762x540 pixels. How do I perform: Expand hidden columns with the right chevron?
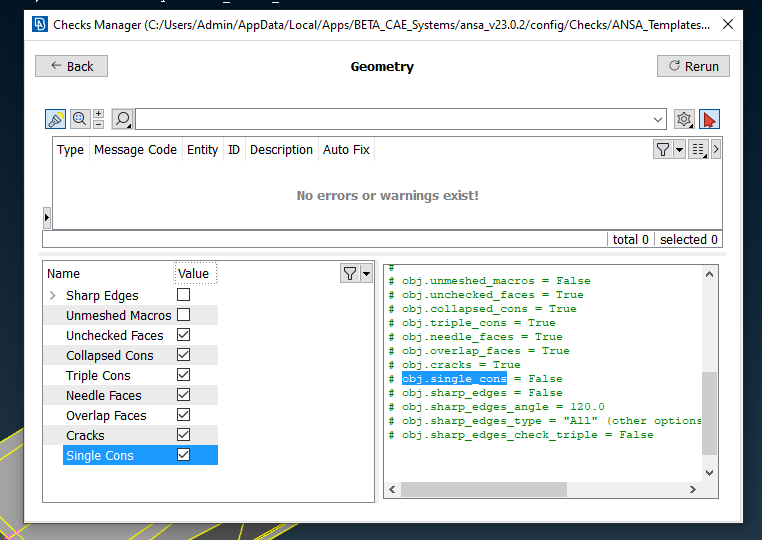point(716,150)
